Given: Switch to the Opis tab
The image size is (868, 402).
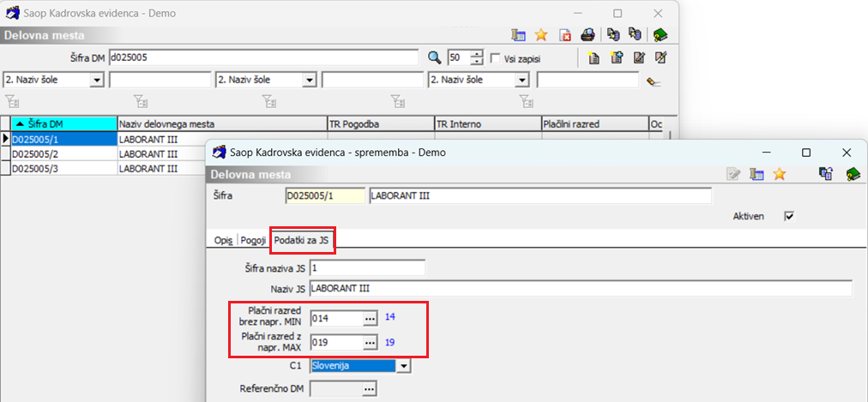Looking at the screenshot, I should click(223, 241).
